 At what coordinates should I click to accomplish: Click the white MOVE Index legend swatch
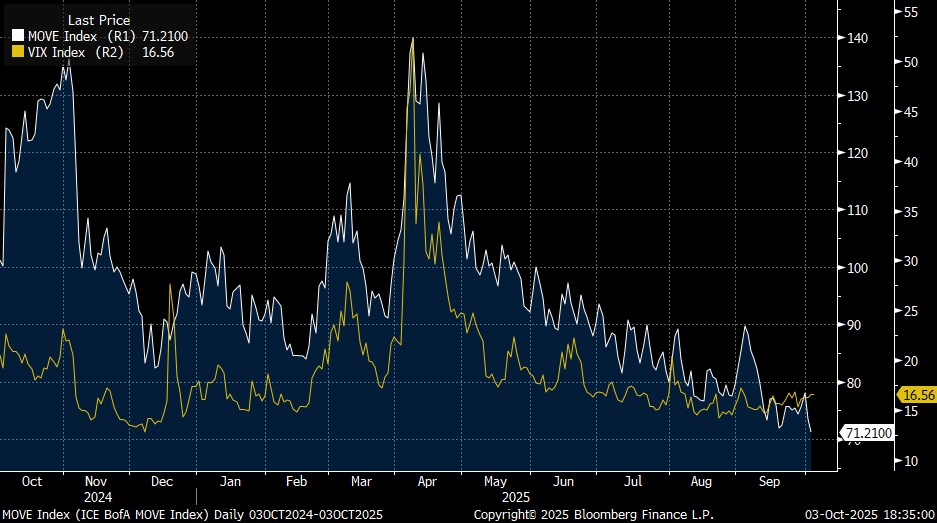coord(17,37)
